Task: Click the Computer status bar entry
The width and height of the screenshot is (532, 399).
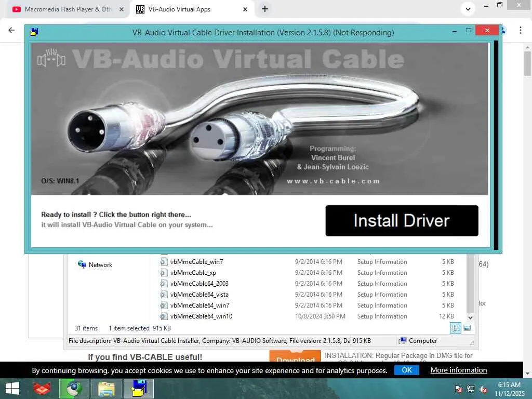Action: click(418, 341)
